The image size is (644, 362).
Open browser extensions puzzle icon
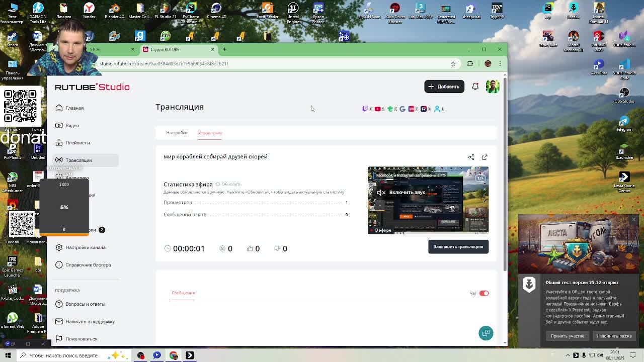click(470, 64)
